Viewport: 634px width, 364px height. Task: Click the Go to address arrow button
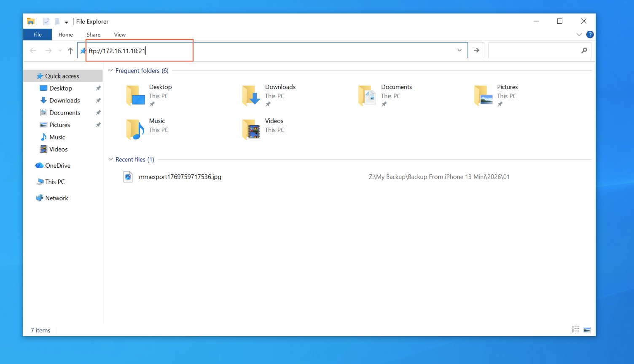click(476, 51)
